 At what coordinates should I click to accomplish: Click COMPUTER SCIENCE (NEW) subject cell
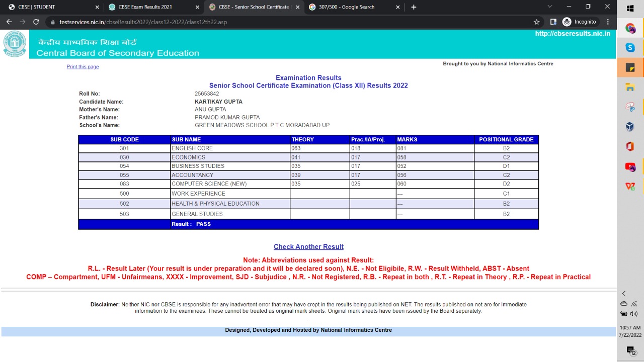click(x=230, y=184)
